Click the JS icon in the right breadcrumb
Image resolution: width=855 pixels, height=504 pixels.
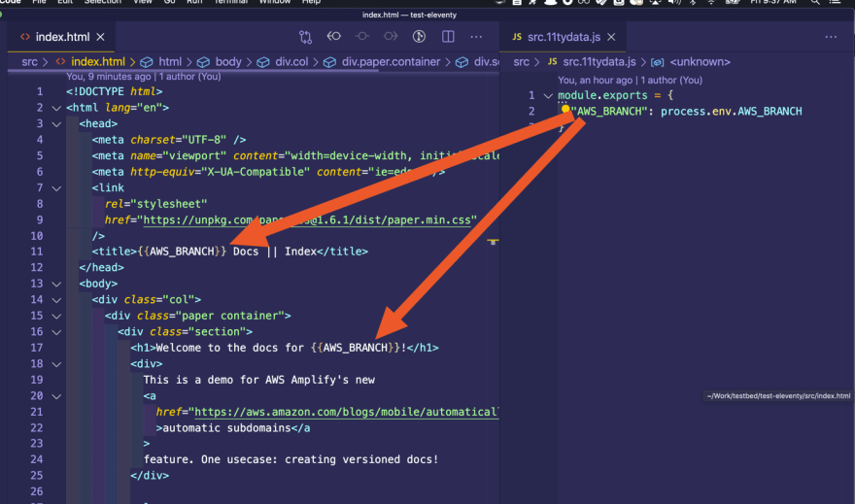click(x=553, y=61)
